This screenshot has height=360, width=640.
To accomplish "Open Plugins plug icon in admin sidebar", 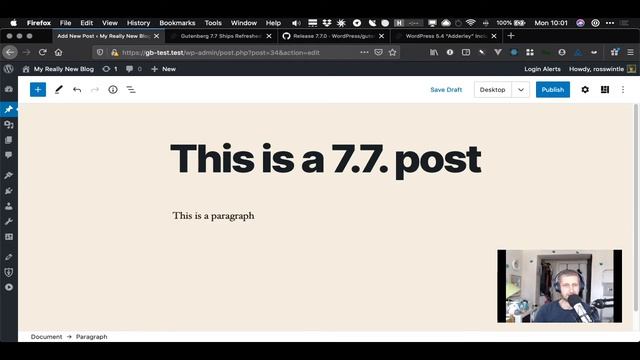I will tap(9, 191).
